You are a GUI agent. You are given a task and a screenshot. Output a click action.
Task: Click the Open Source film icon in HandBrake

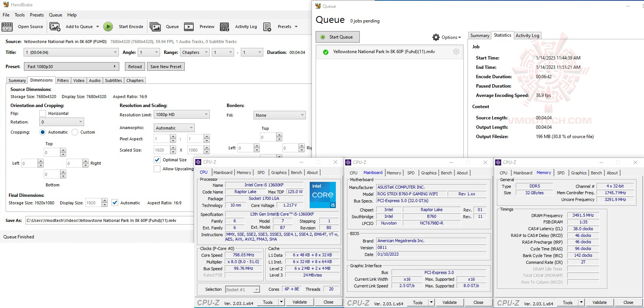[x=7, y=27]
